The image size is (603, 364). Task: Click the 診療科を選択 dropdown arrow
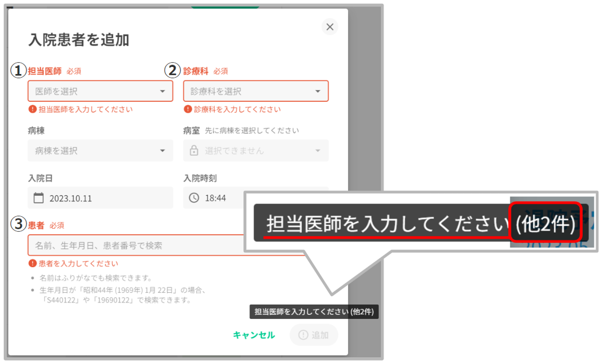pyautogui.click(x=318, y=91)
